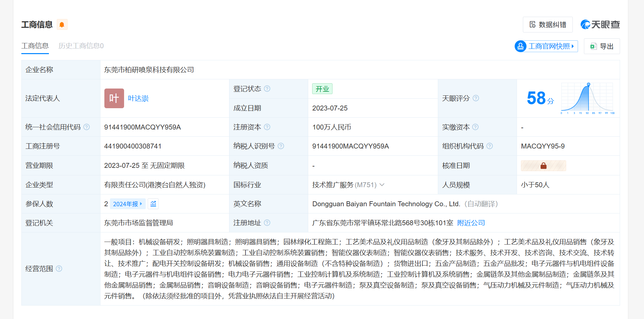Image resolution: width=644 pixels, height=319 pixels.
Task: Click the 叶 avatar icon
Action: (x=114, y=98)
